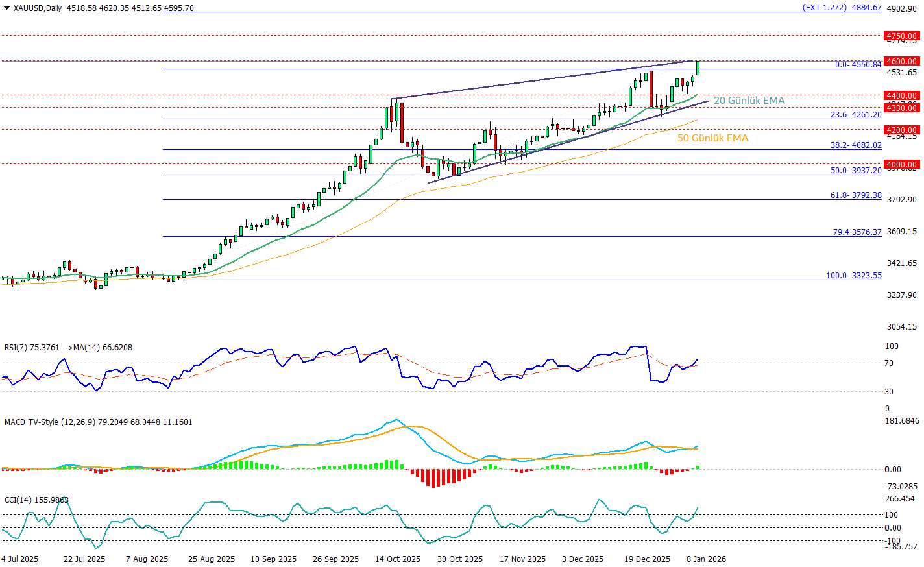This screenshot has height=567, width=924.
Task: Select the 23.6- 4261.20 Fibonacci level label
Action: [856, 115]
